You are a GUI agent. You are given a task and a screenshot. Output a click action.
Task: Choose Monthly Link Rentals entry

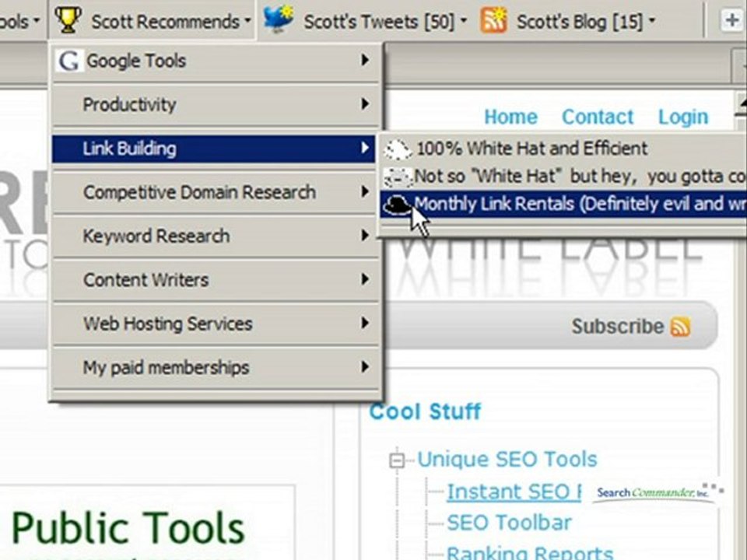pos(563,205)
